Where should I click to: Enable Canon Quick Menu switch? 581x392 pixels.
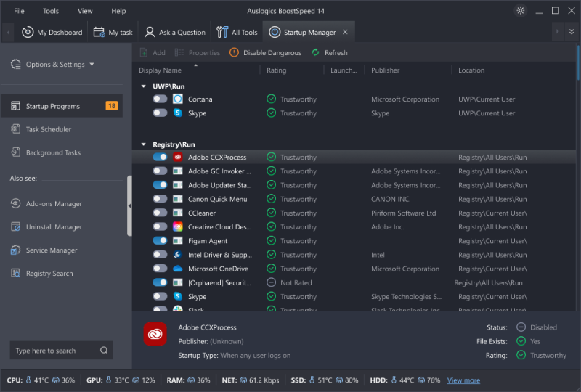160,199
